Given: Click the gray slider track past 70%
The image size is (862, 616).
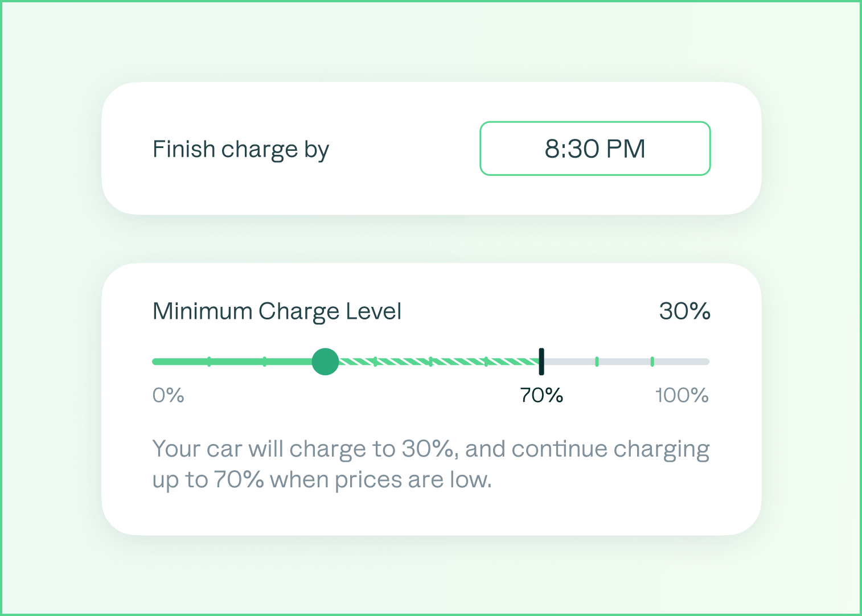Looking at the screenshot, I should coord(626,361).
